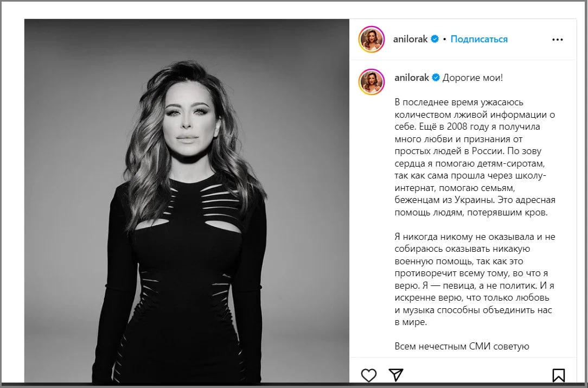Share the post via paper plane icon
The image size is (588, 388).
tap(396, 374)
